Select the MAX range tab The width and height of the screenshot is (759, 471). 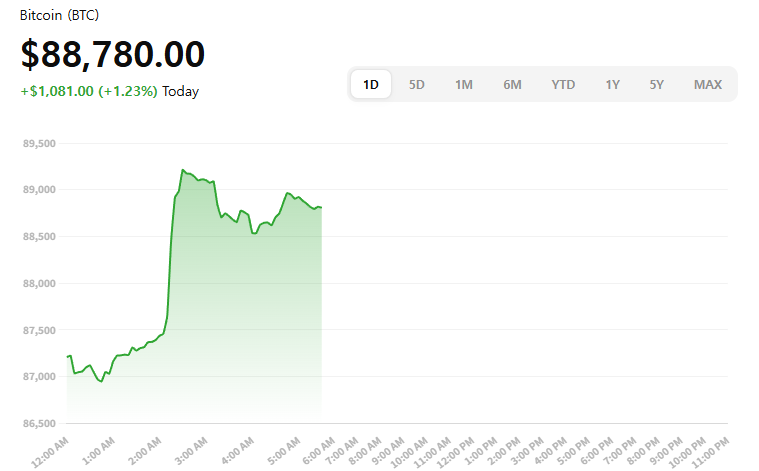coord(708,85)
